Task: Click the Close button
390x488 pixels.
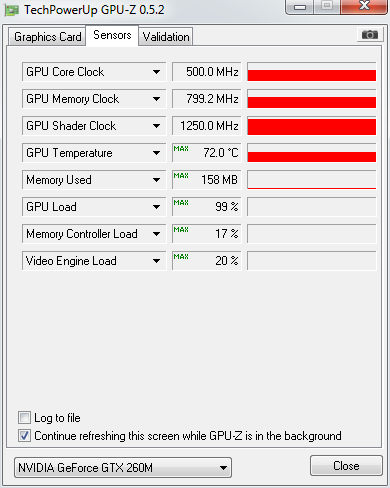Action: pos(346,466)
